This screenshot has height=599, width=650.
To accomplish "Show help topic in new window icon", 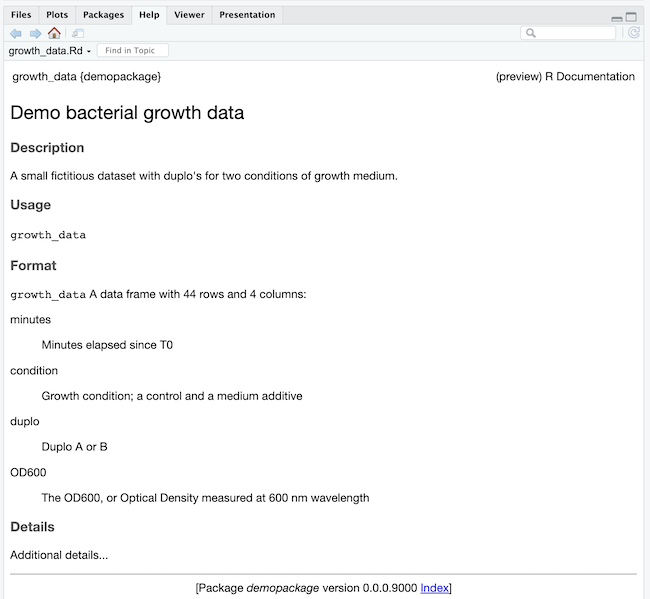I will click(78, 33).
